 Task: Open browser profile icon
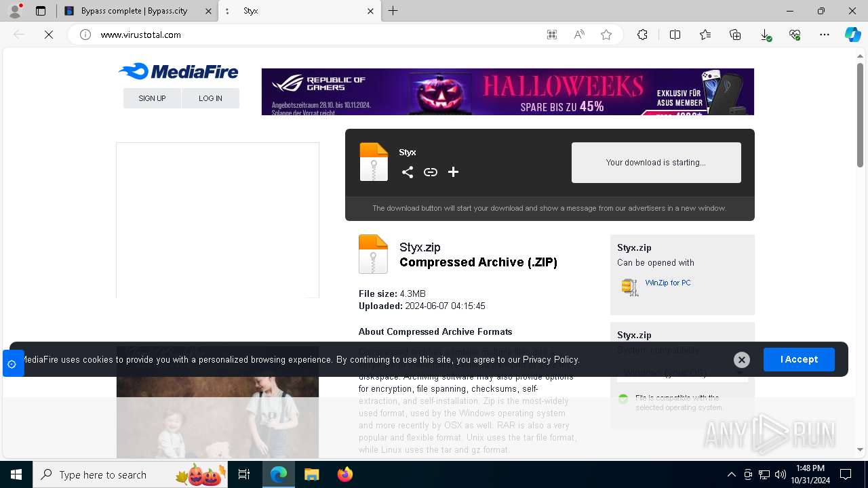click(x=15, y=11)
